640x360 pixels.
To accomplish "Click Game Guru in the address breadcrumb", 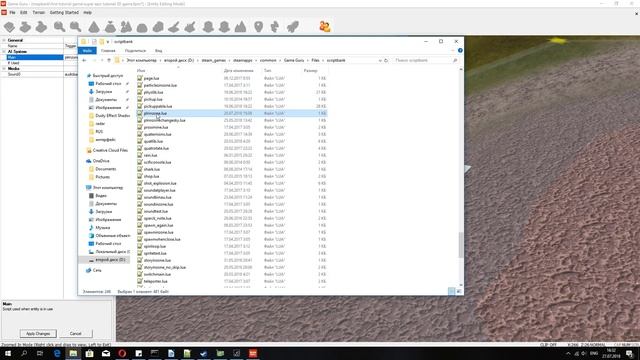I will click(x=294, y=60).
